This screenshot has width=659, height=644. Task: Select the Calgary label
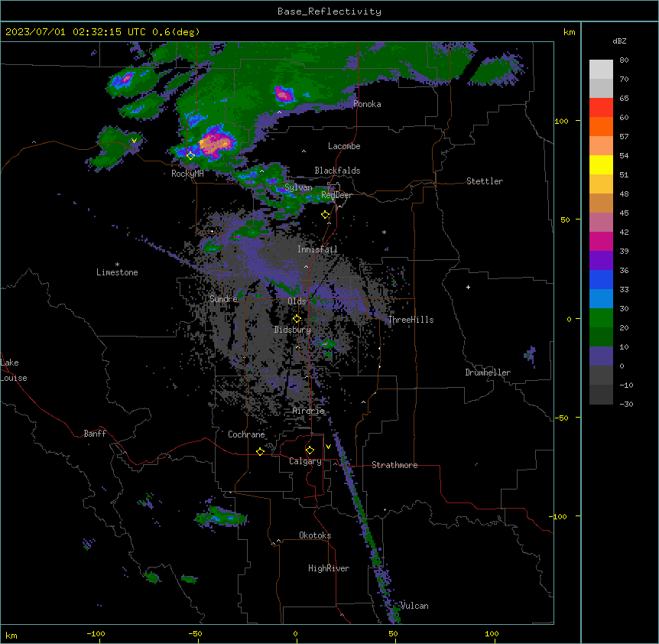click(305, 461)
